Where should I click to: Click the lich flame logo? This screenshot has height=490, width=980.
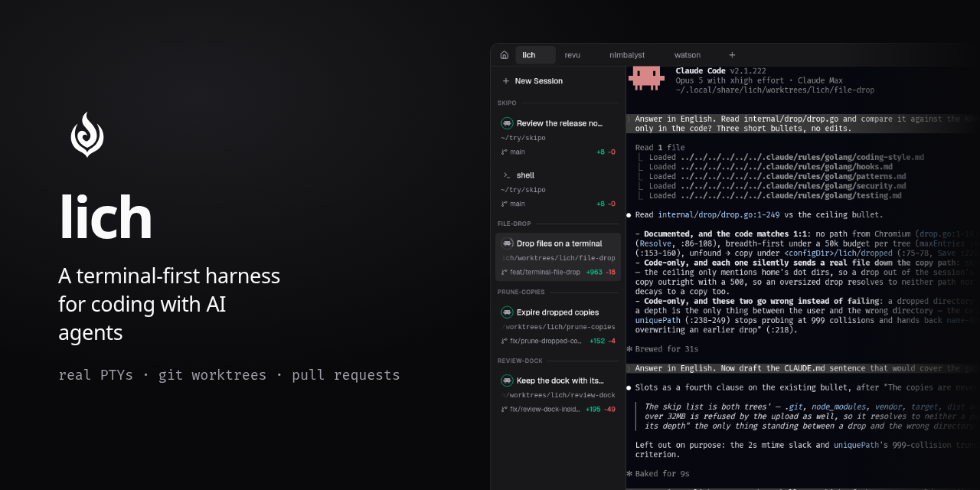click(x=87, y=135)
